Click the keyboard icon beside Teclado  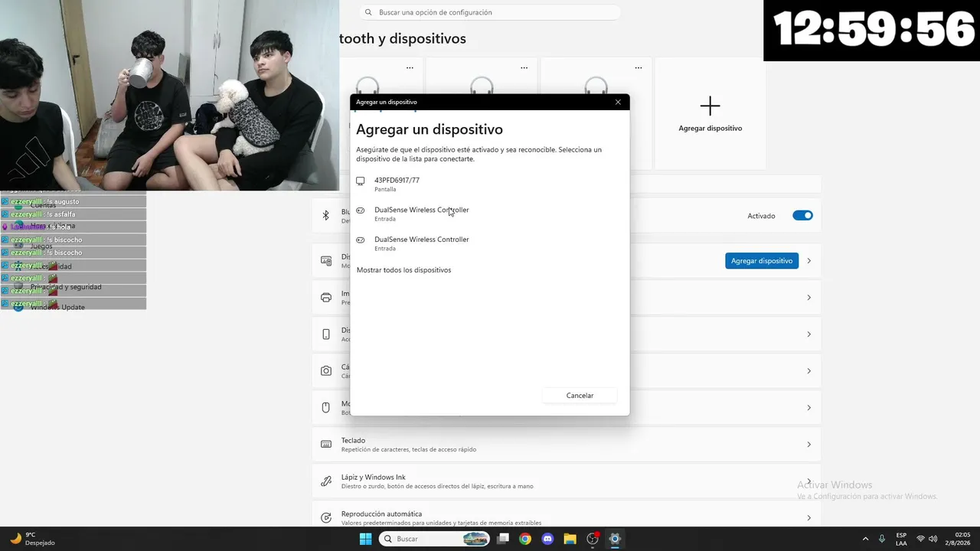click(x=326, y=445)
